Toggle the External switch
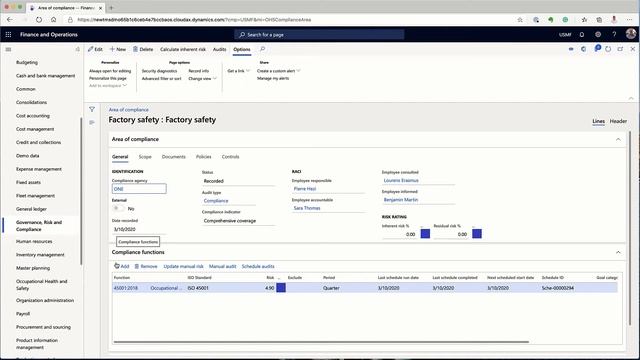 118,208
